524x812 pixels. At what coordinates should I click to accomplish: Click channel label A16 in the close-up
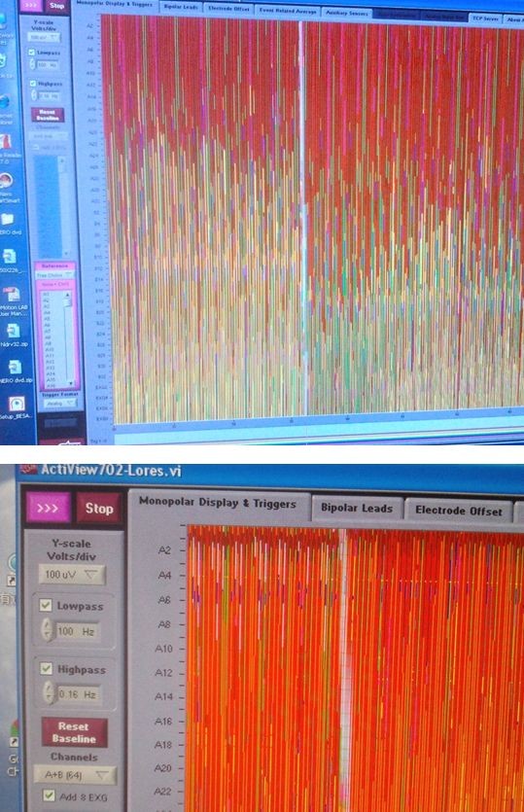163,721
